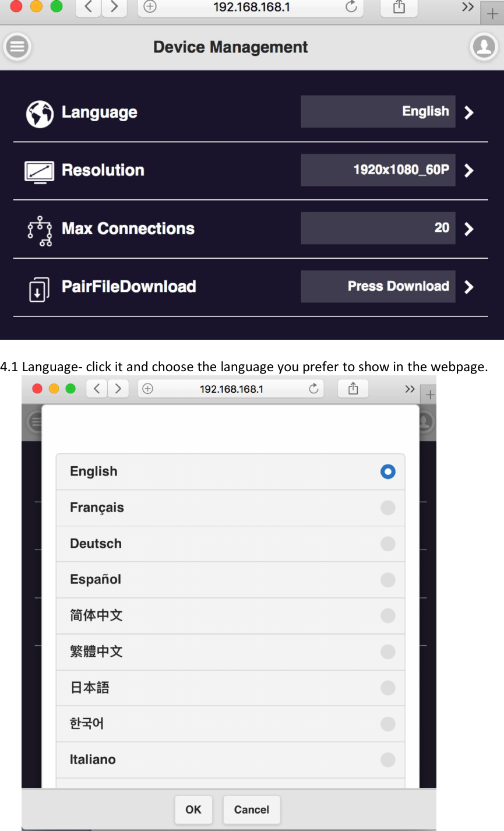Open the Resolution setting via its chevron
504x831 pixels.
coord(470,170)
